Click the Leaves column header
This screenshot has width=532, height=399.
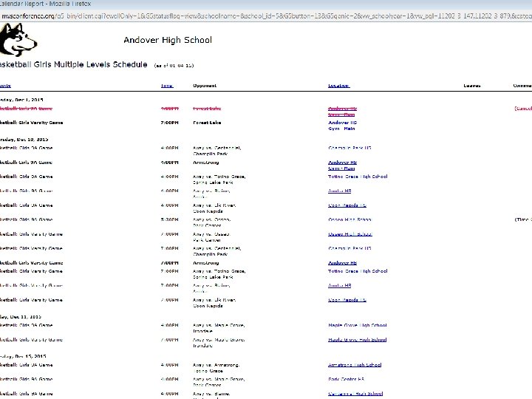(x=472, y=86)
